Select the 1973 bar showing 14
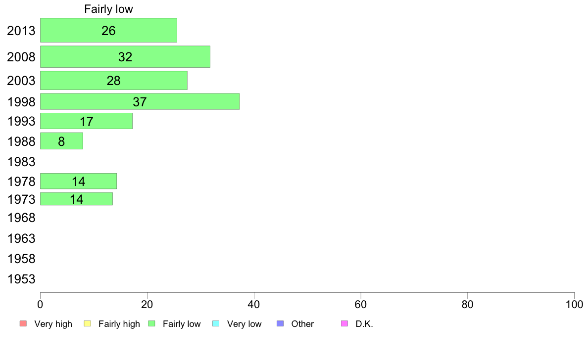This screenshot has width=588, height=364. coord(77,199)
